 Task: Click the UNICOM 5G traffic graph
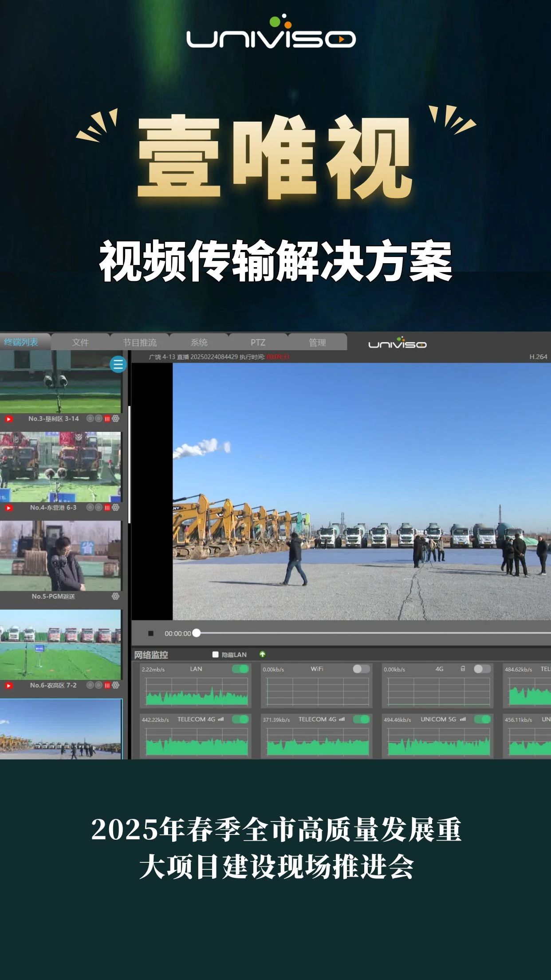point(438,742)
